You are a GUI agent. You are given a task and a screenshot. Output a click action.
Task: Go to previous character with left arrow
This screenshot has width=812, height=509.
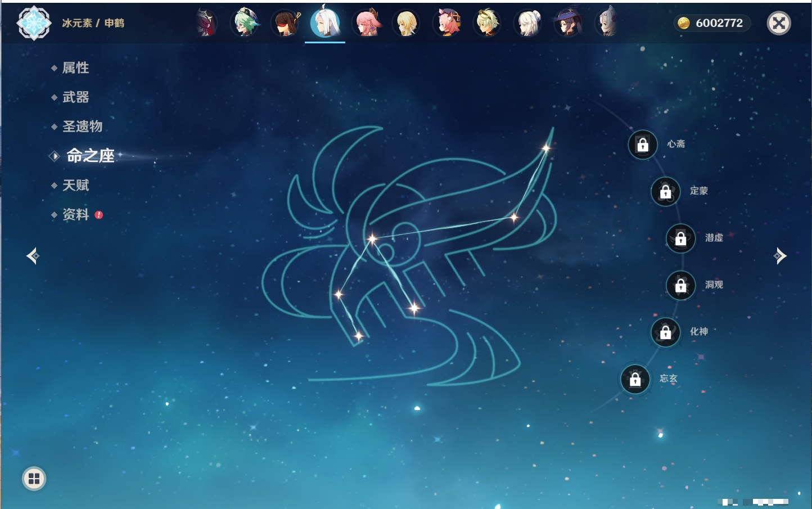[x=33, y=256]
